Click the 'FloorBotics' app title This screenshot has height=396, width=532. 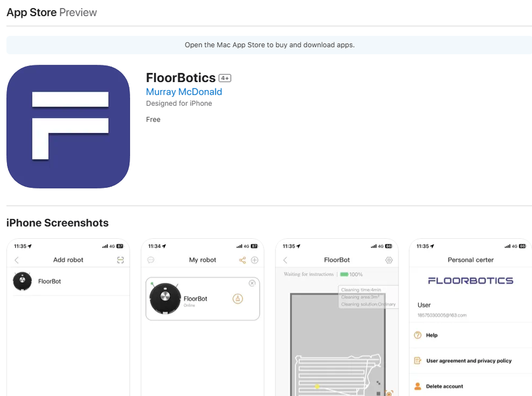181,77
